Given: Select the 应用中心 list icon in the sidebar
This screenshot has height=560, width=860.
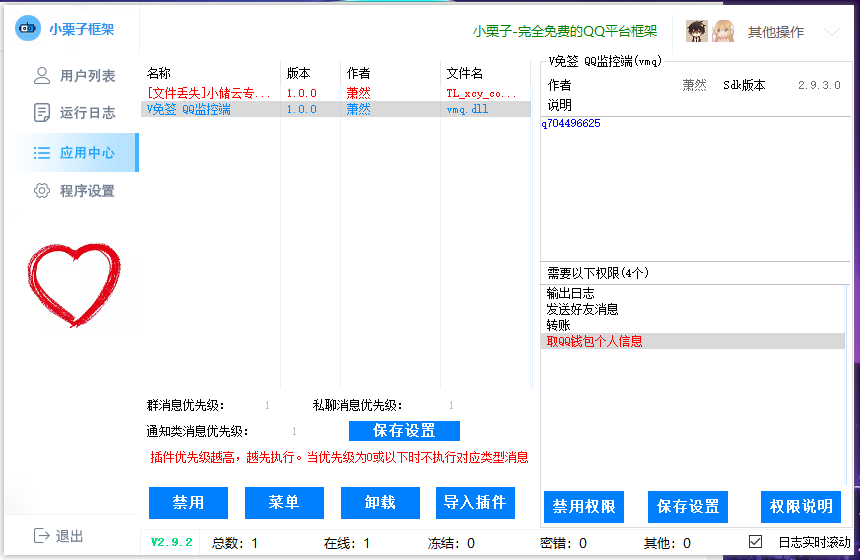Looking at the screenshot, I should (x=42, y=153).
